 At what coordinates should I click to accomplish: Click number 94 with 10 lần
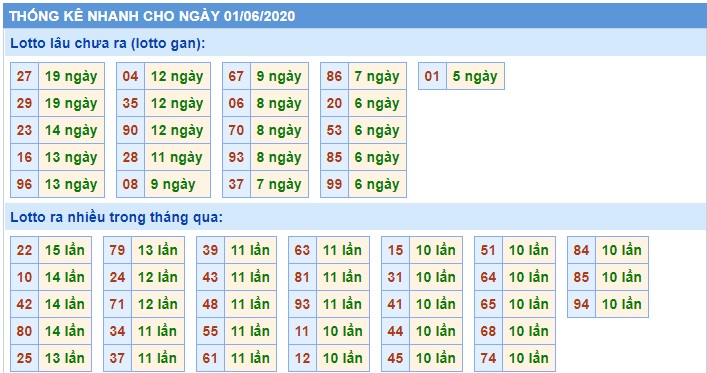[x=581, y=304]
